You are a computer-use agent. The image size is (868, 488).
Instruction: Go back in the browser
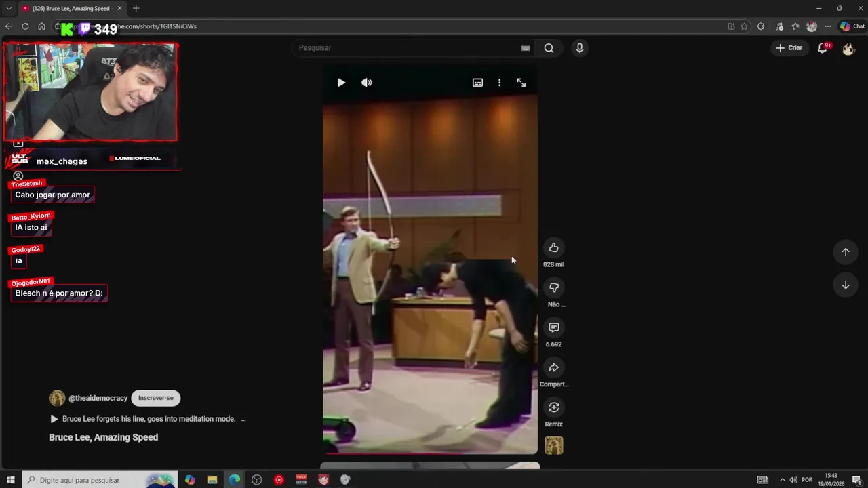pos(9,26)
